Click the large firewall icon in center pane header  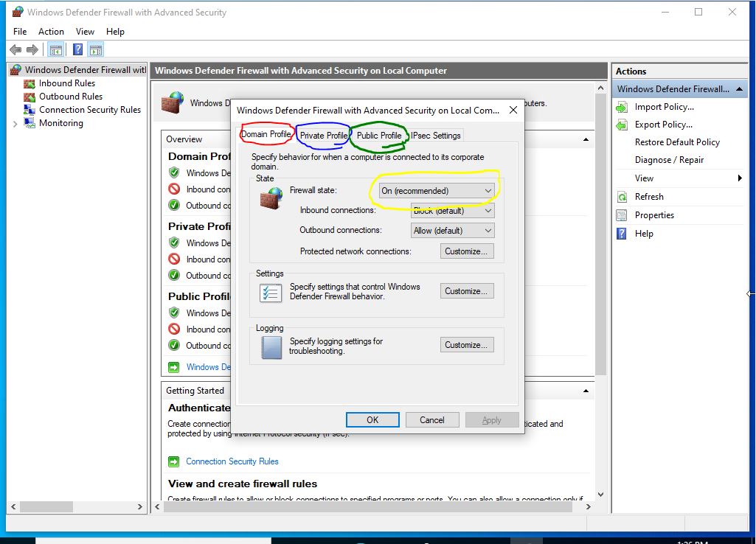coord(173,102)
